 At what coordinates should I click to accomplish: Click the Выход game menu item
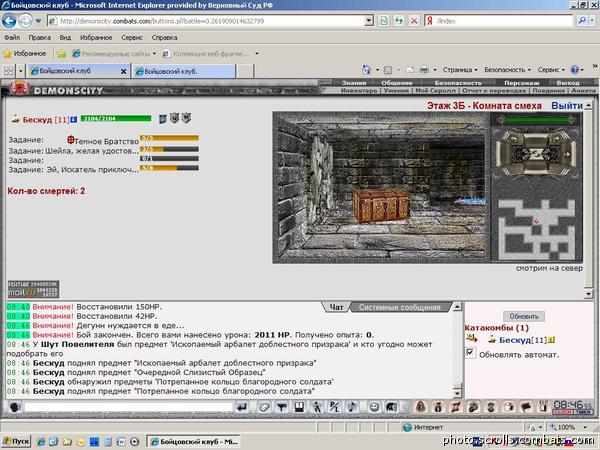point(568,82)
